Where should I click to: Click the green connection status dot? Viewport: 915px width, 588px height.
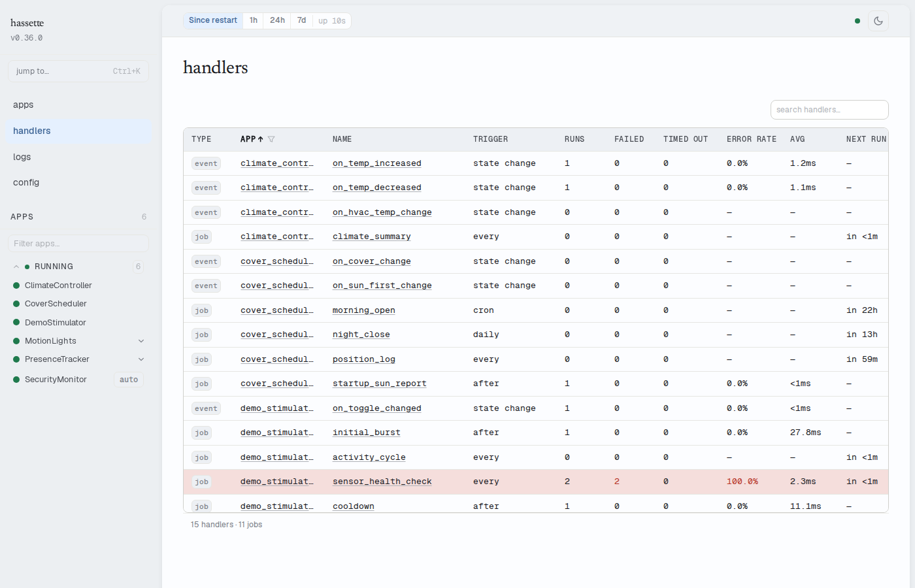tap(857, 21)
